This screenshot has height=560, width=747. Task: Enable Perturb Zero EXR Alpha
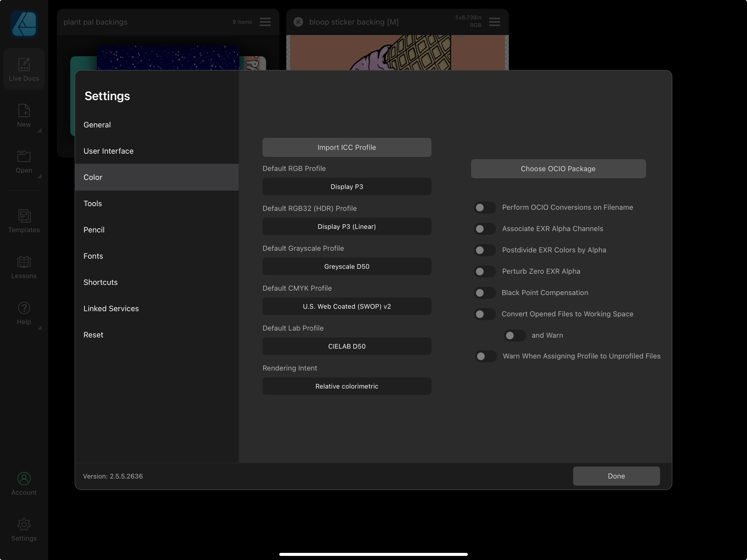click(485, 271)
